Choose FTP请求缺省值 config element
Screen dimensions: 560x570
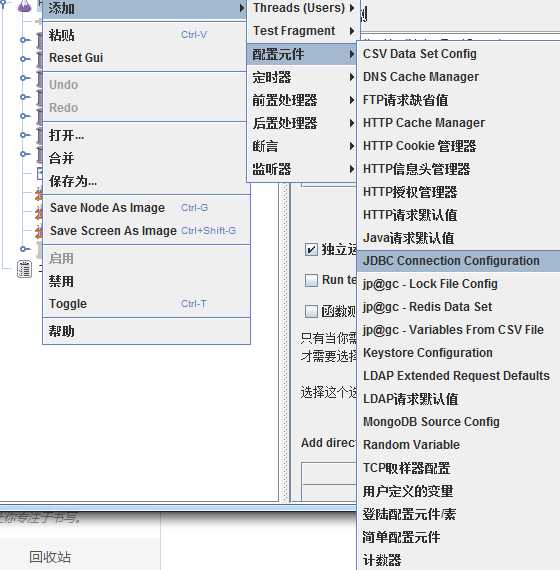pyautogui.click(x=459, y=100)
